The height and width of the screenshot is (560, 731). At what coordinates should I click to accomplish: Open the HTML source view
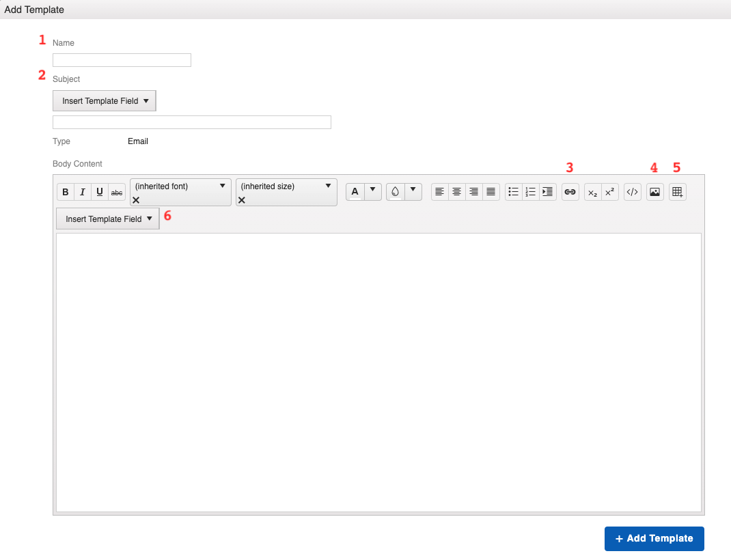coord(632,192)
